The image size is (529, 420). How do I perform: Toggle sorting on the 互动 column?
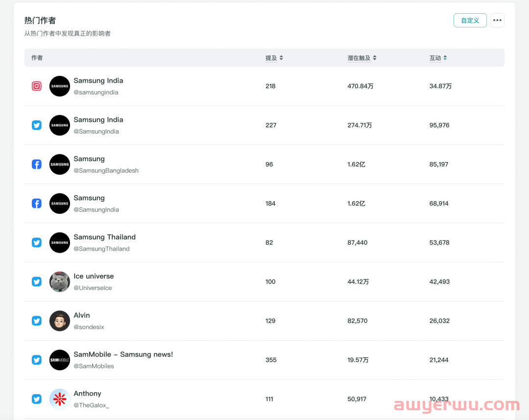445,58
